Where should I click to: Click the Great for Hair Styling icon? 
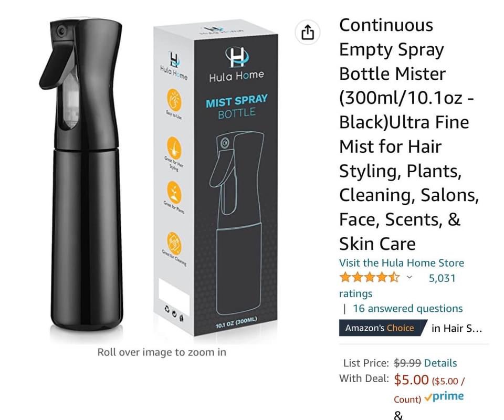(x=174, y=148)
